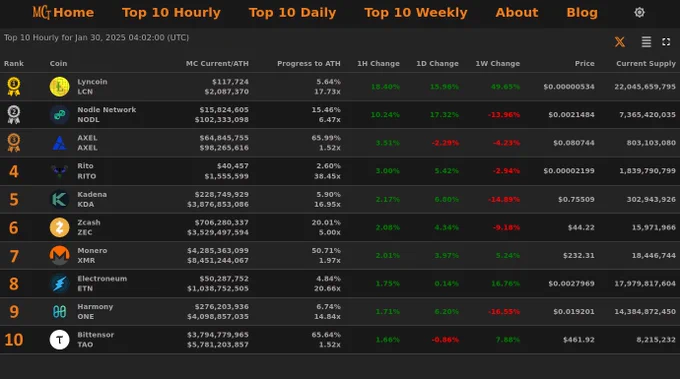Sort by MC Current/ATH header
Screen dimensions: 680x379
pos(217,63)
